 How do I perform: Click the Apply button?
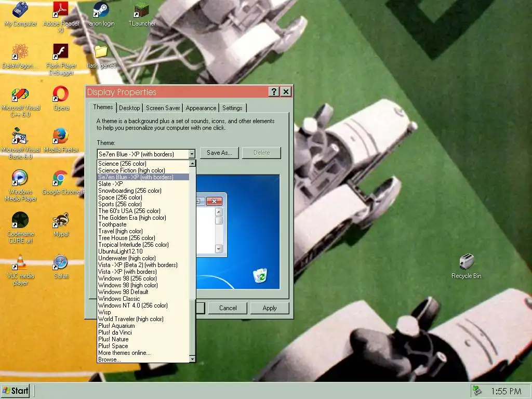tap(270, 308)
